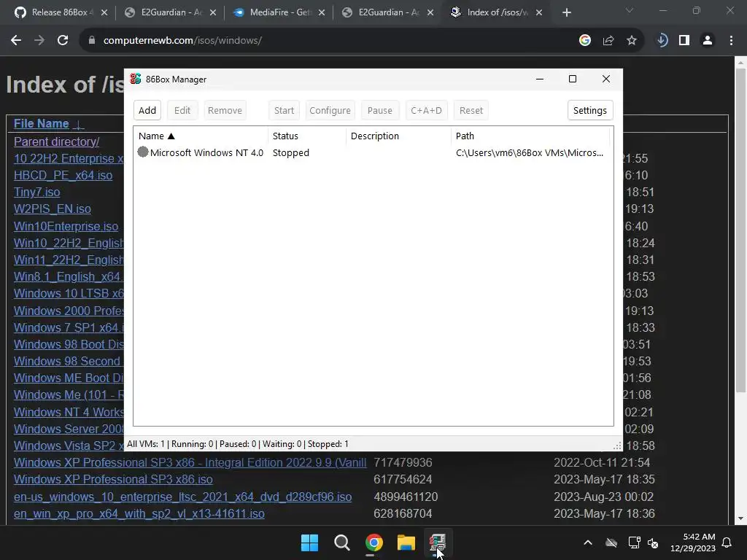Open Windows XP Professional SP3 x86.iso link
This screenshot has width=747, height=560.
coord(113,480)
